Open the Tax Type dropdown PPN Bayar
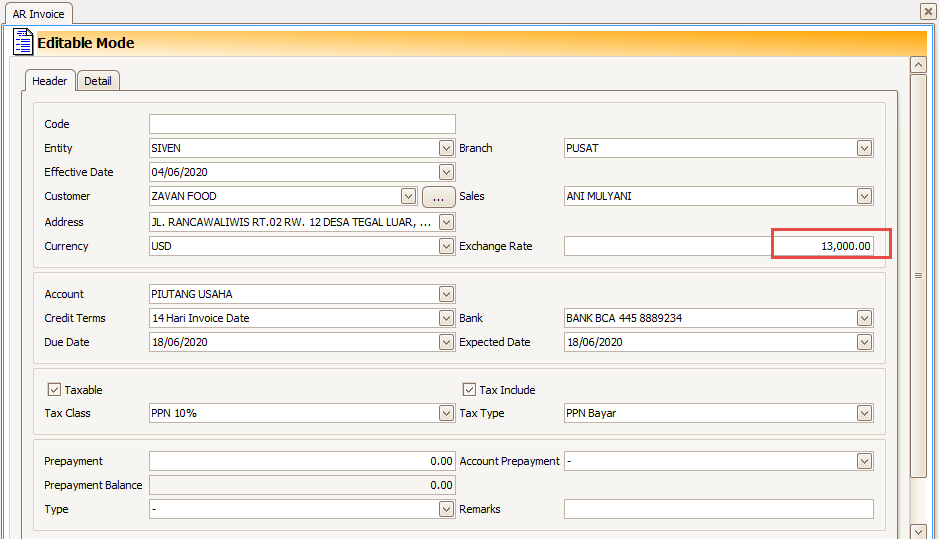The image size is (939, 539). click(864, 413)
